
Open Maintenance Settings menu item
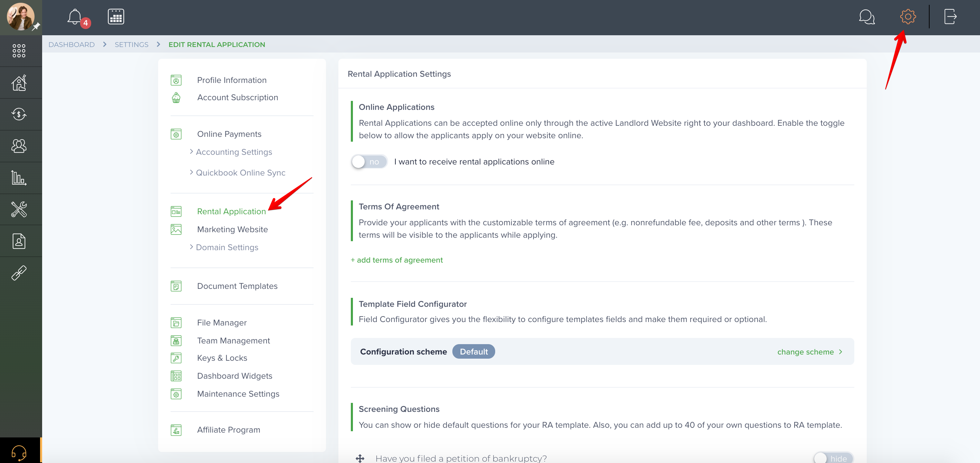coord(238,394)
